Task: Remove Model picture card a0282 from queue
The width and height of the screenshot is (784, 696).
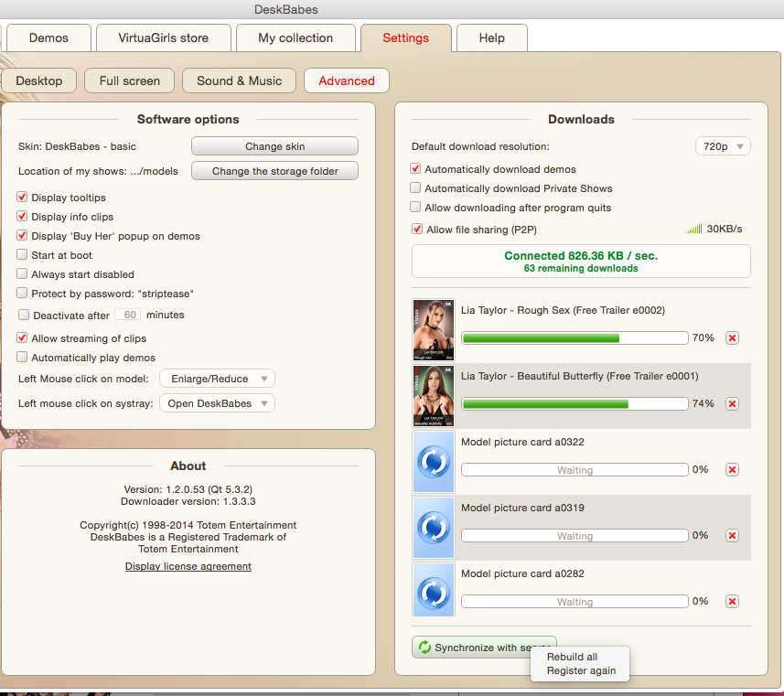Action: pyautogui.click(x=732, y=602)
